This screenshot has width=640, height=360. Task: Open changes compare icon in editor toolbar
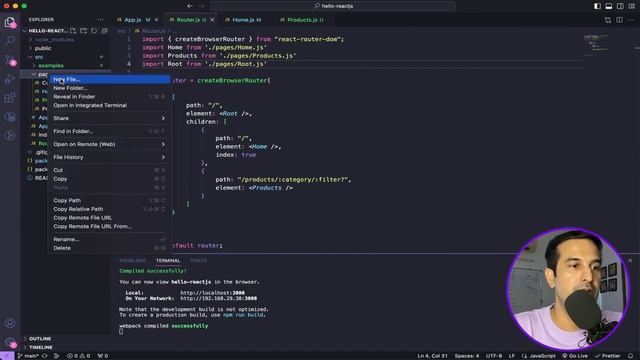tap(608, 20)
